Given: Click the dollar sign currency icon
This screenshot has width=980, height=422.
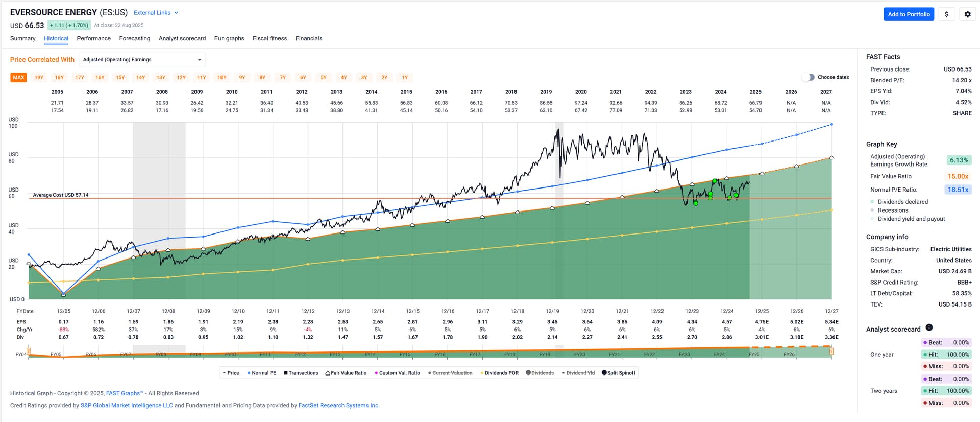Looking at the screenshot, I should click(946, 14).
